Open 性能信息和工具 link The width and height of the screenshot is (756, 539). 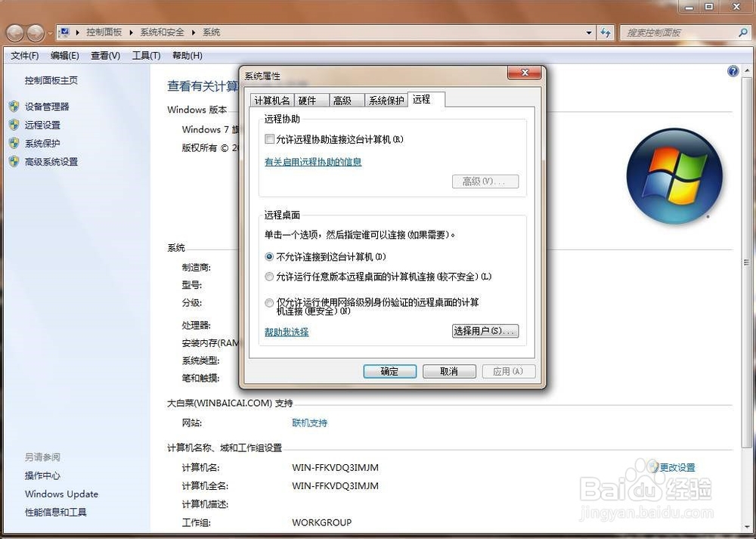[x=55, y=512]
